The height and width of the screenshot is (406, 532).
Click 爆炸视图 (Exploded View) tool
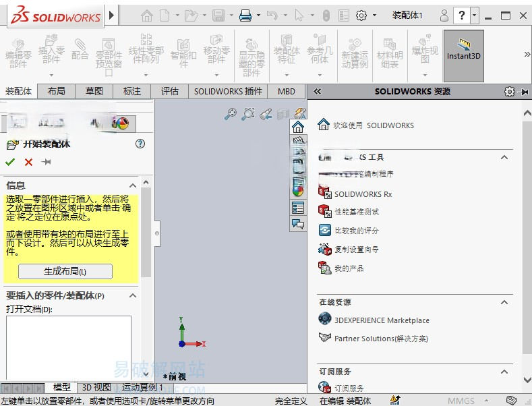point(425,49)
